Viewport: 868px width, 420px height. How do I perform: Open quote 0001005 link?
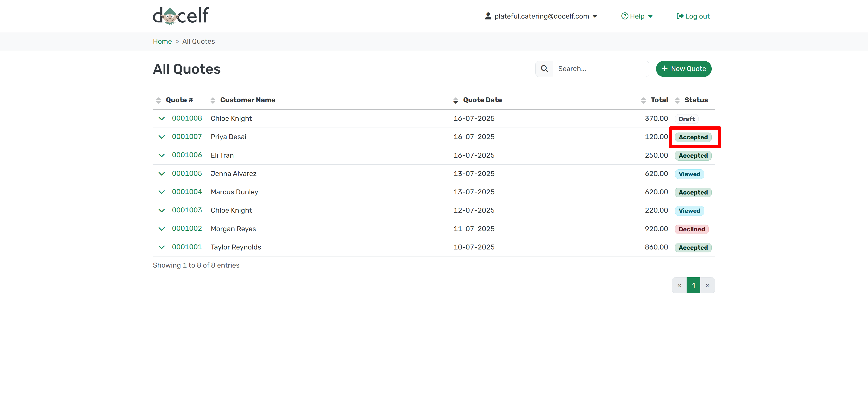click(187, 173)
